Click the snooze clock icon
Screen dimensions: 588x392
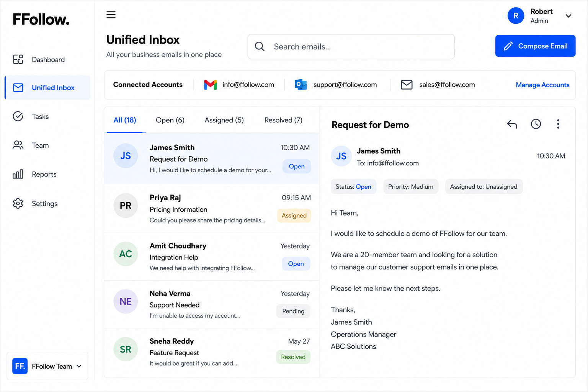pos(536,124)
